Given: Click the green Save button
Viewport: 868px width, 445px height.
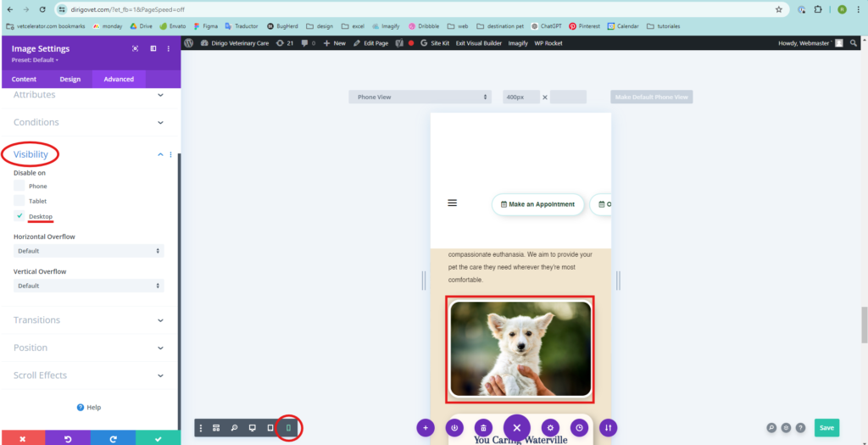Looking at the screenshot, I should tap(826, 428).
